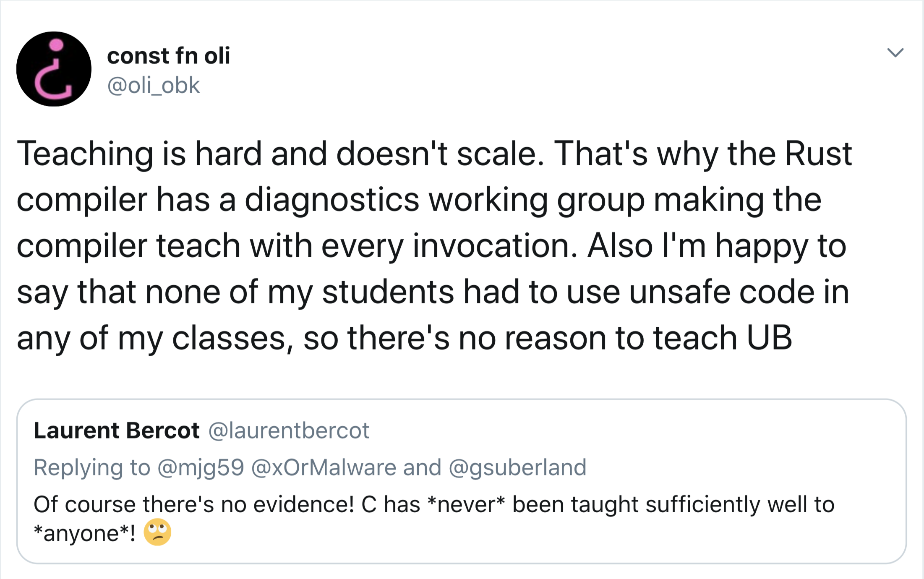924x579 pixels.
Task: Click the '*anyone*!' text in the quote
Action: pos(84,533)
